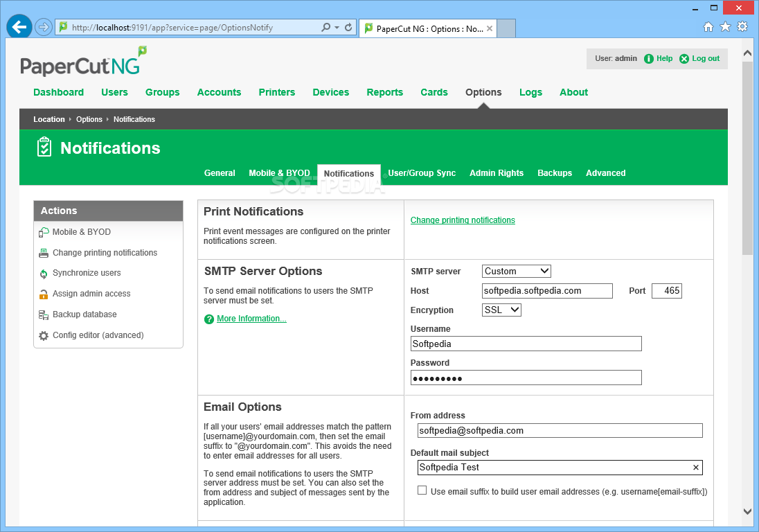
Task: Click the Log out link text
Action: 705,59
